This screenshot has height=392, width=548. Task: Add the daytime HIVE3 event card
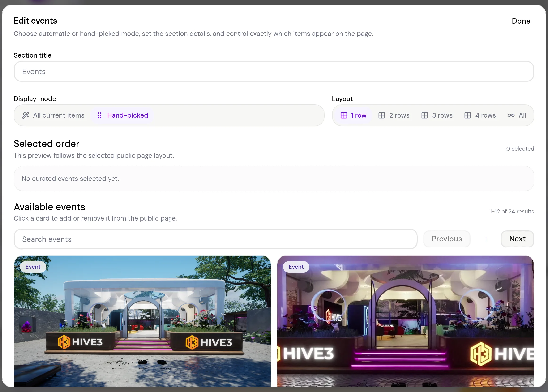point(142,321)
